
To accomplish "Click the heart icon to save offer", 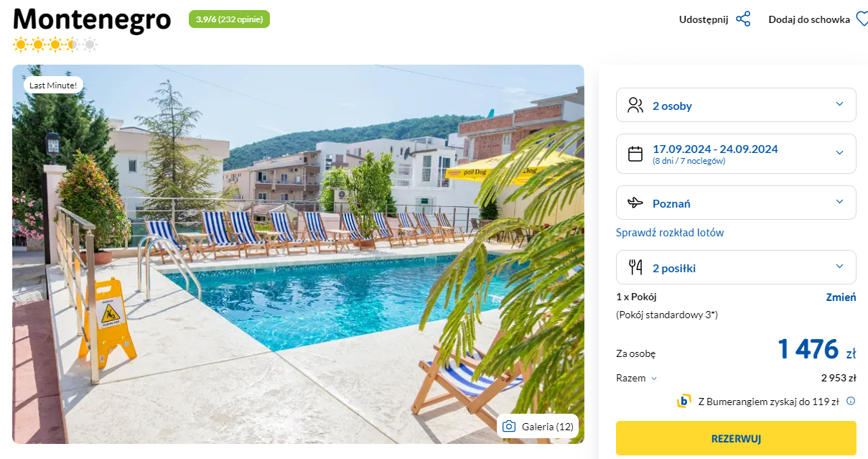I will click(x=862, y=19).
